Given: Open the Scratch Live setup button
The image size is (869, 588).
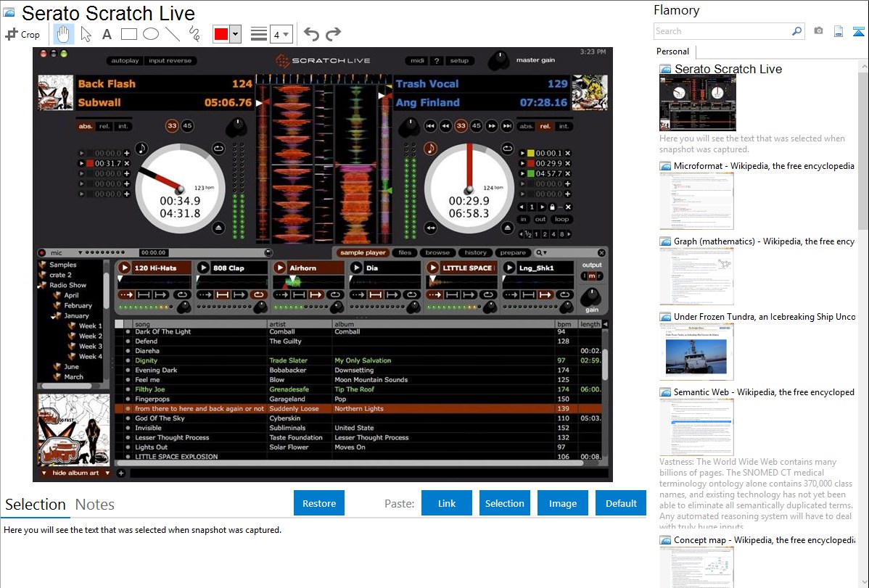Looking at the screenshot, I should [x=459, y=60].
